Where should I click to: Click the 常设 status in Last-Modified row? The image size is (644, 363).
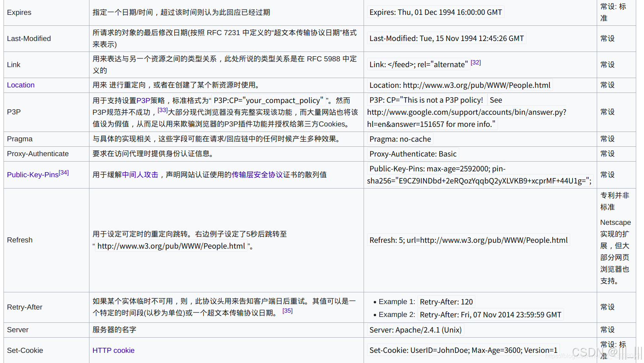point(608,39)
